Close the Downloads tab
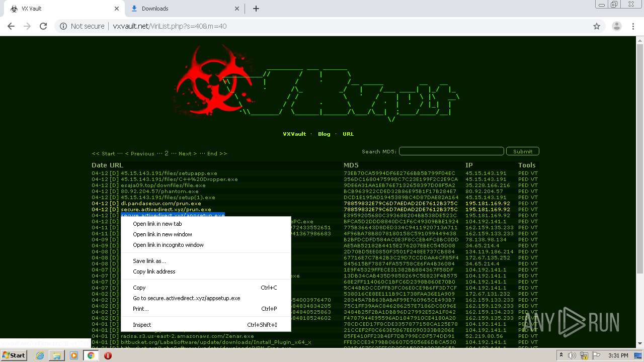The height and width of the screenshot is (362, 644). pos(237,9)
